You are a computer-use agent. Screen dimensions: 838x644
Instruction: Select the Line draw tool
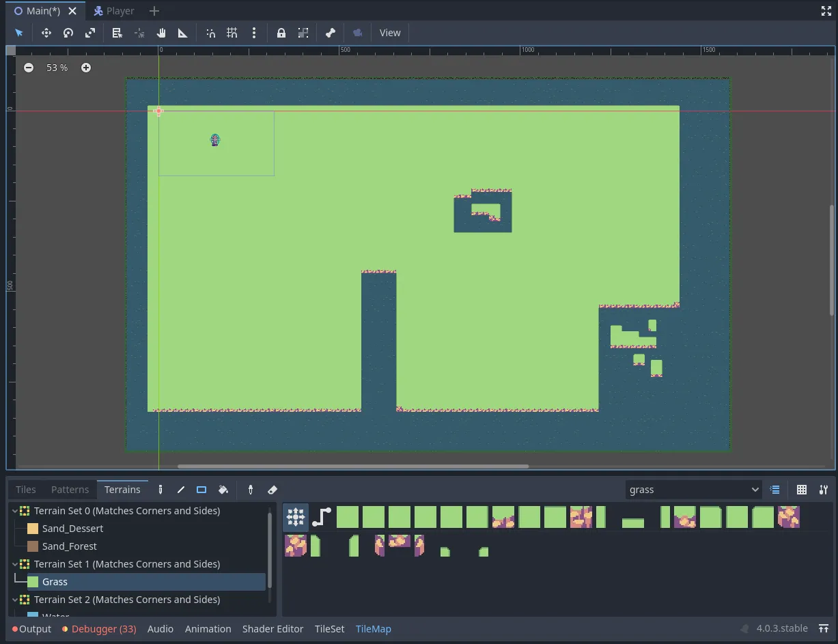(x=181, y=490)
